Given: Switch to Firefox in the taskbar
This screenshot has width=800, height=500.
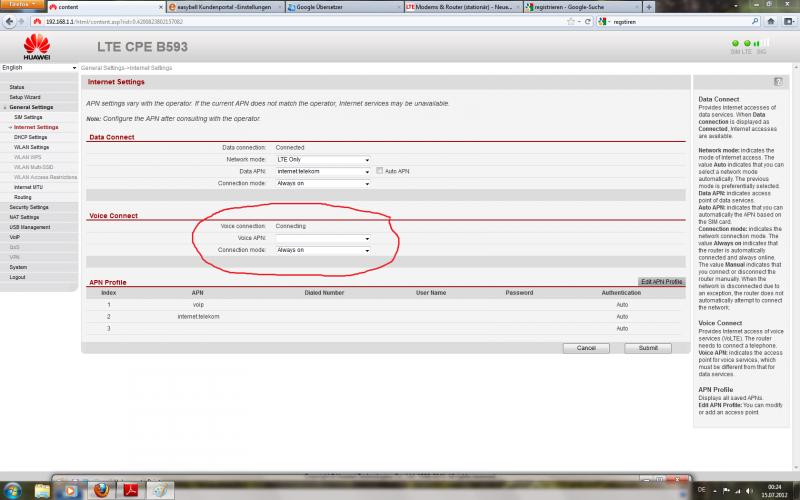Looking at the screenshot, I should point(101,491).
